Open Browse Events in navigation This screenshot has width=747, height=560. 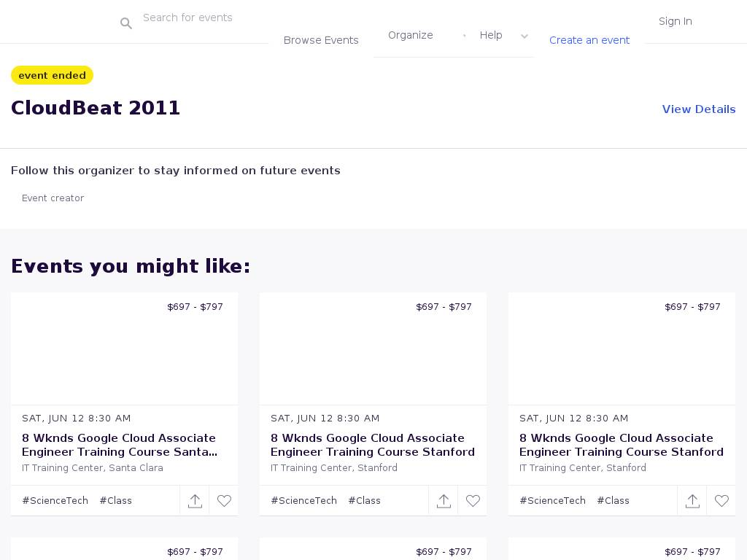point(321,40)
